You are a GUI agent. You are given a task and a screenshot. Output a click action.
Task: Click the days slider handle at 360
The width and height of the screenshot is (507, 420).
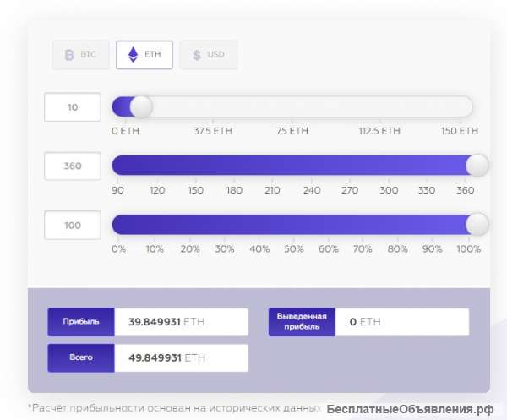[477, 166]
